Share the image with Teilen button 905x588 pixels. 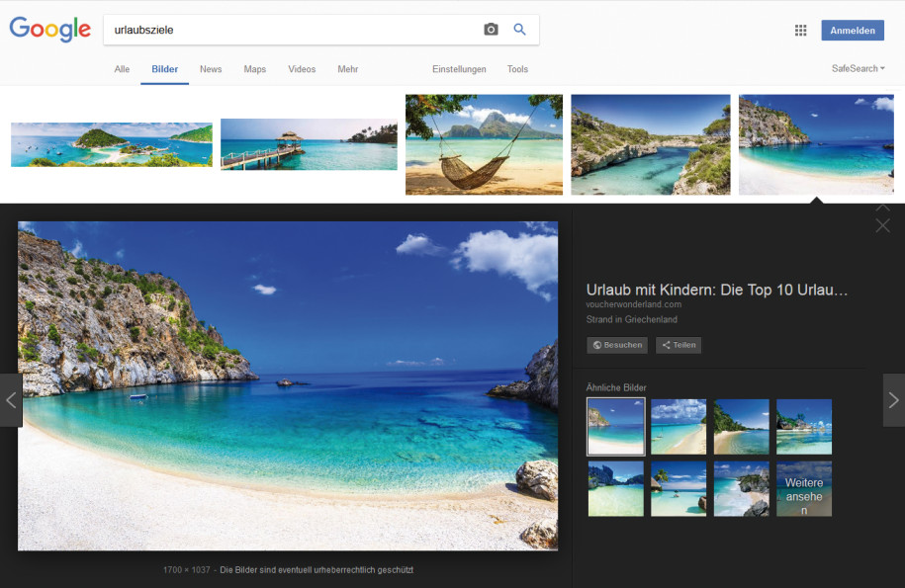pyautogui.click(x=679, y=345)
